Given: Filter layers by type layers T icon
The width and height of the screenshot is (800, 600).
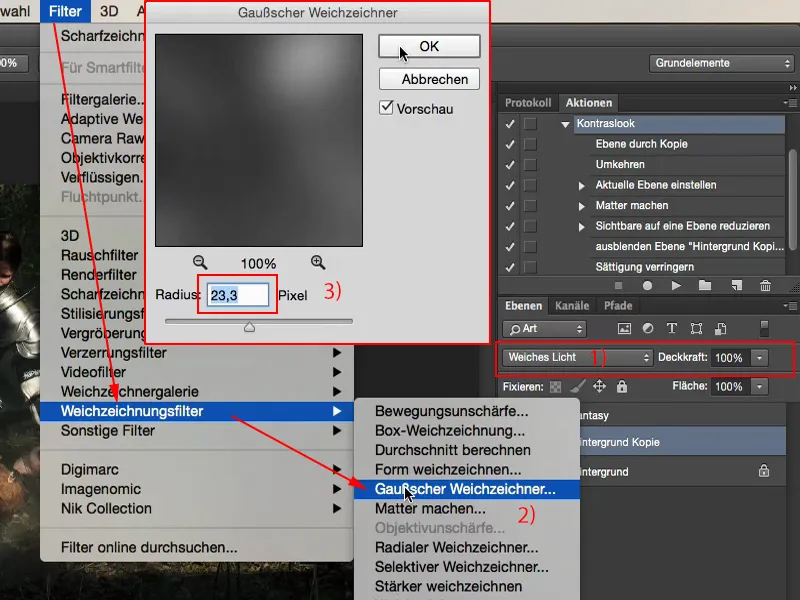Looking at the screenshot, I should [x=672, y=329].
